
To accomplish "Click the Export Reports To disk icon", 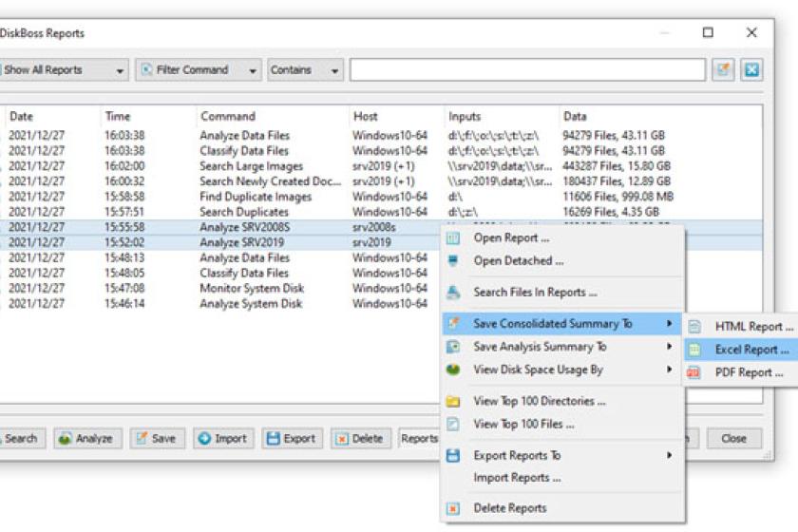I will [x=453, y=455].
